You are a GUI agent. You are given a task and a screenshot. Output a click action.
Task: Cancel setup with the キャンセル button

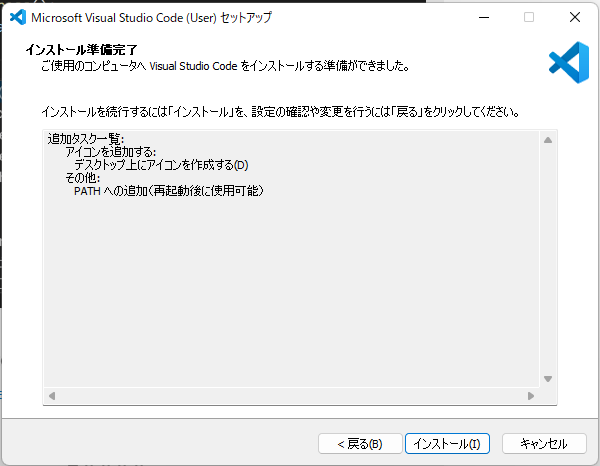click(x=544, y=443)
